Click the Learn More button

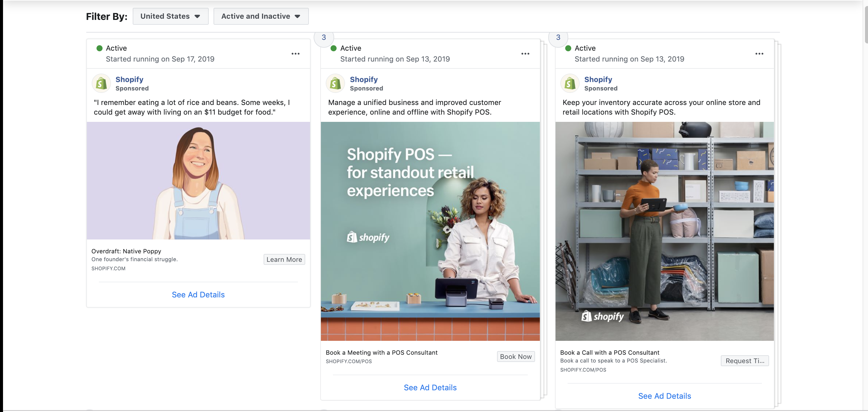284,259
